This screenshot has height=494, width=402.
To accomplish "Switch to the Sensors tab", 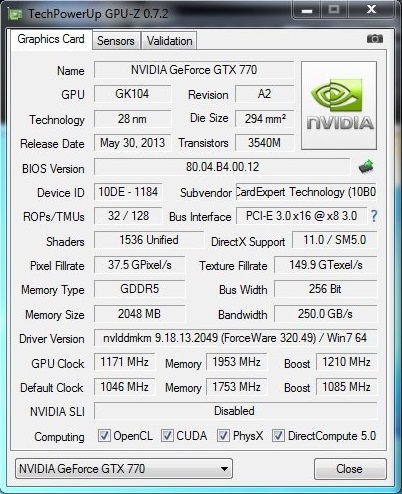I will pos(116,41).
